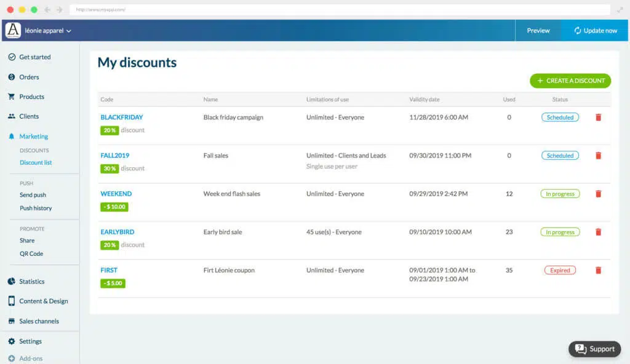Select the Statistics pie chart icon
Screen dimensions: 630x364
pyautogui.click(x=12, y=282)
